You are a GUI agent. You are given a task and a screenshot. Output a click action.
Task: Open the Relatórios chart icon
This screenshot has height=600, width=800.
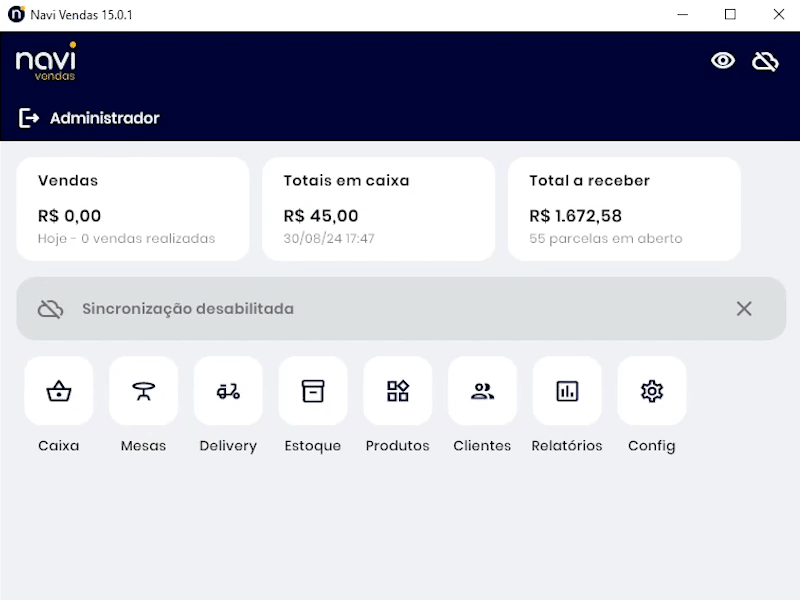pos(567,391)
